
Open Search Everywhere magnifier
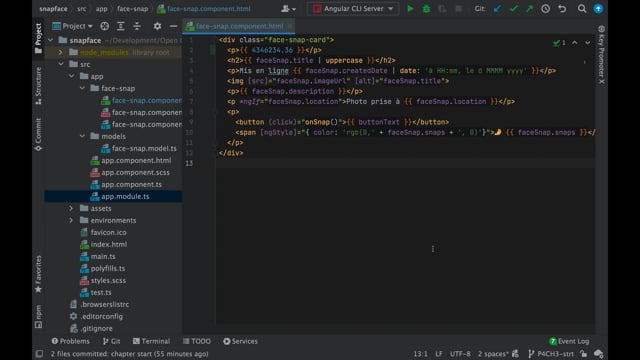click(582, 9)
